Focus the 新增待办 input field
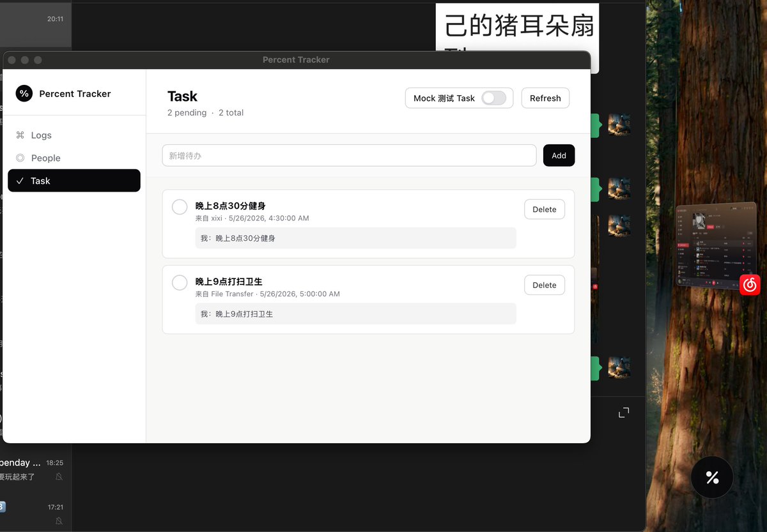This screenshot has width=767, height=532. coord(349,155)
